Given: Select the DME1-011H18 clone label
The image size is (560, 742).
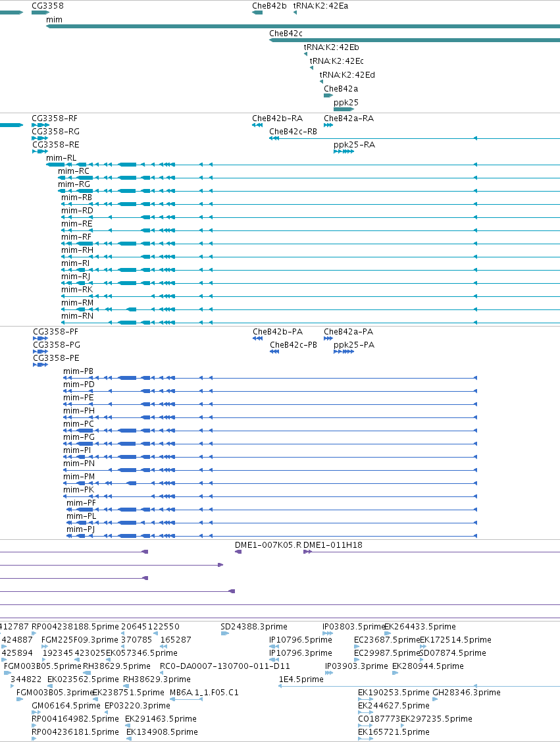Looking at the screenshot, I should point(333,545).
